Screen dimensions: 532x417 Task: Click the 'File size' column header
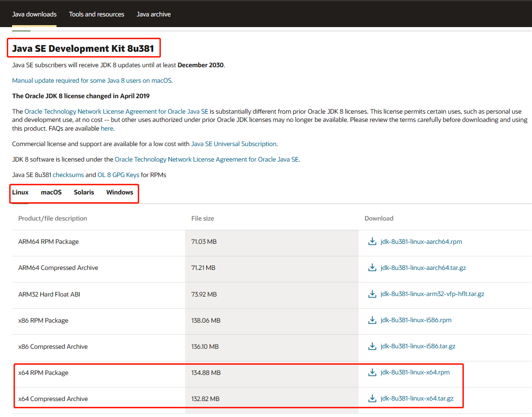click(202, 218)
